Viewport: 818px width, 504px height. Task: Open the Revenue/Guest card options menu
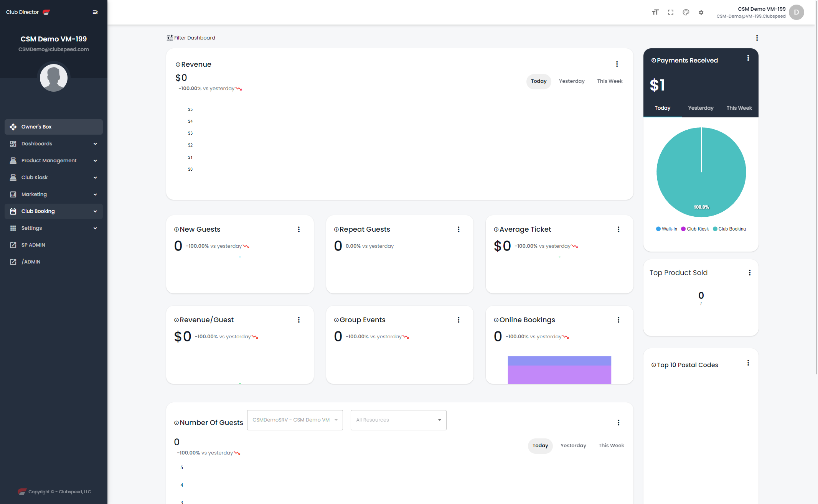(299, 320)
